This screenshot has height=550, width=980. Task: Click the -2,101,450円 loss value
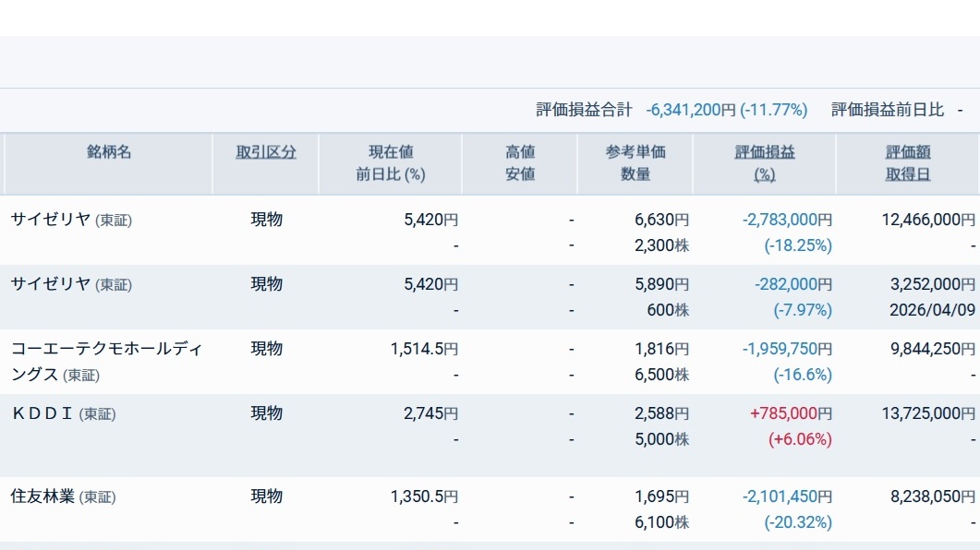(x=788, y=496)
